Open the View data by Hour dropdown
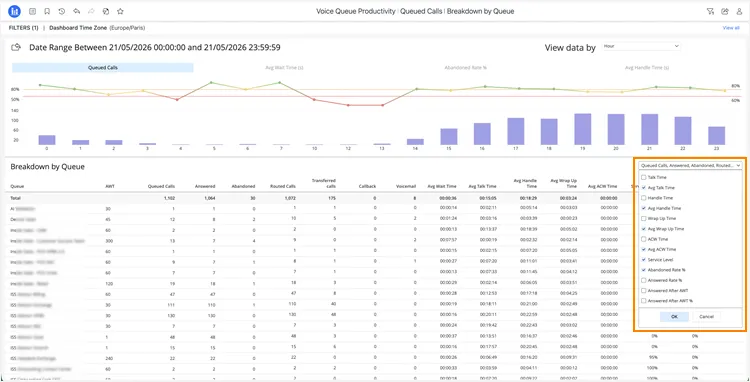 click(641, 46)
